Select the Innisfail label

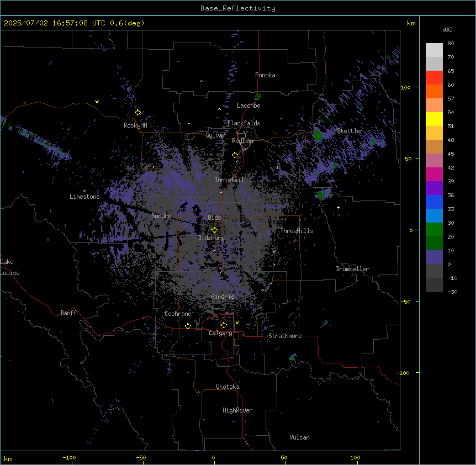click(x=229, y=180)
